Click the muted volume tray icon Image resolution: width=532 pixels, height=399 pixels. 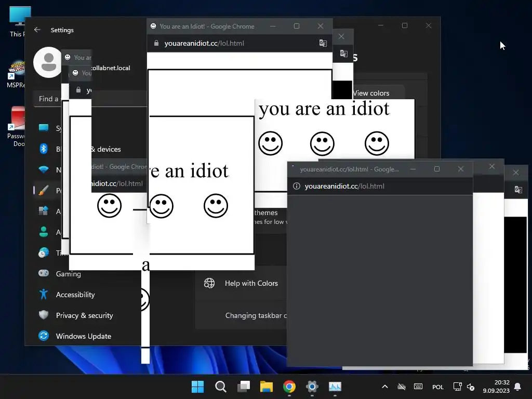(471, 387)
